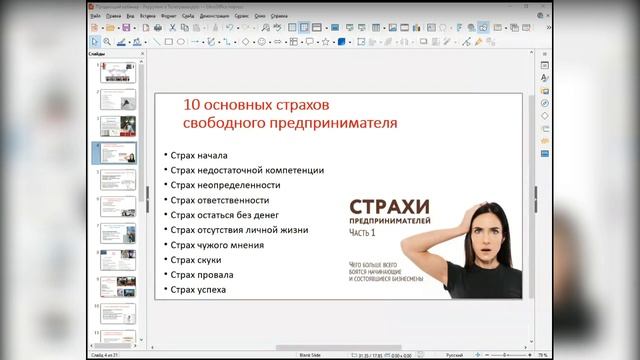Expand dropdown next to Basic Shapes diamond
640x360 pixels.
(x=253, y=42)
